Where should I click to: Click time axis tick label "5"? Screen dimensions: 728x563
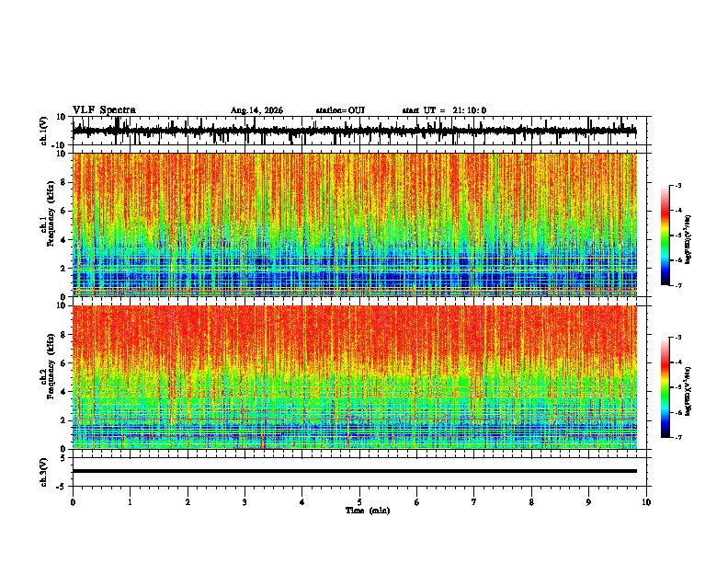point(359,502)
